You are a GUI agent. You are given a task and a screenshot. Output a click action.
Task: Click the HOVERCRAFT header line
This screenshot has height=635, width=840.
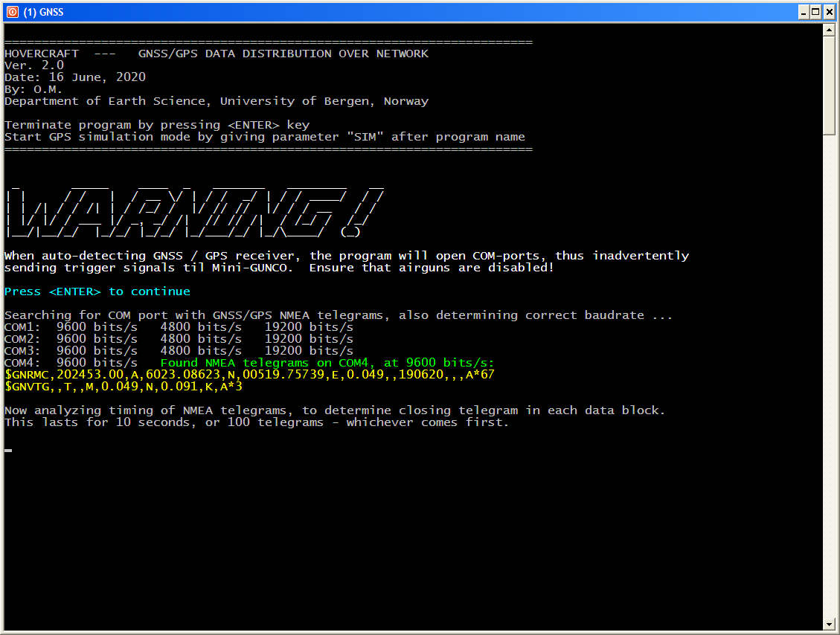pos(216,54)
